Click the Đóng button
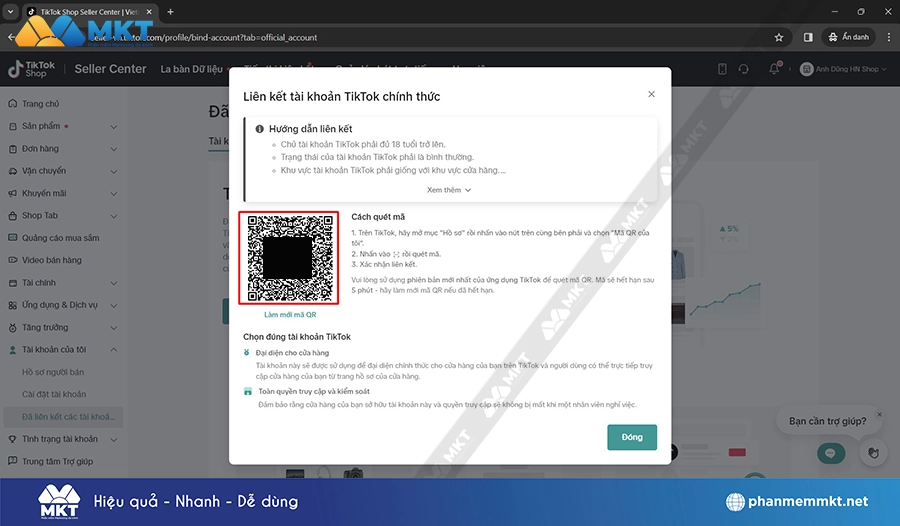 tap(632, 437)
